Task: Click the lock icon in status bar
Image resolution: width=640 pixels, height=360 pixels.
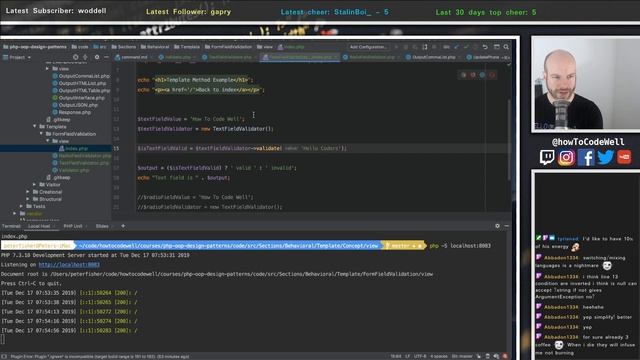Action: coord(488,356)
